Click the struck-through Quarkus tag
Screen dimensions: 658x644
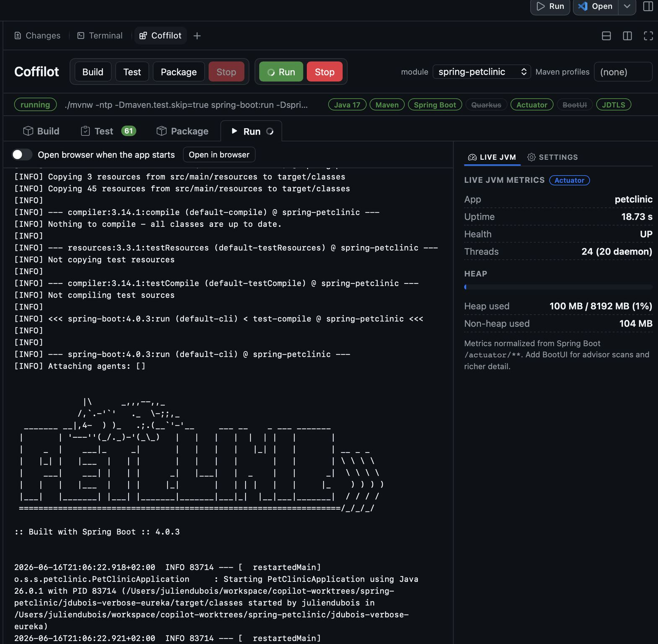486,105
